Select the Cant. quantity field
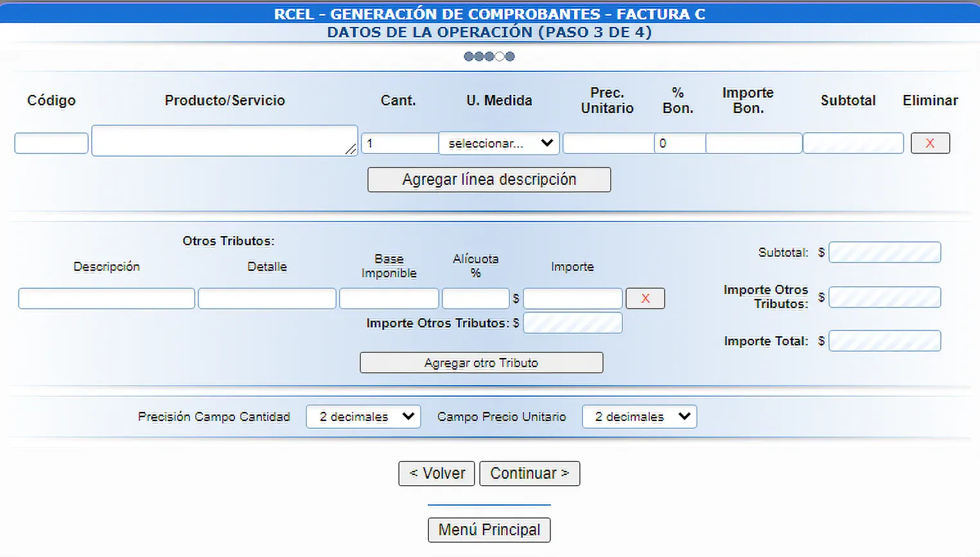Screen dimensions: 980x557 (x=399, y=143)
